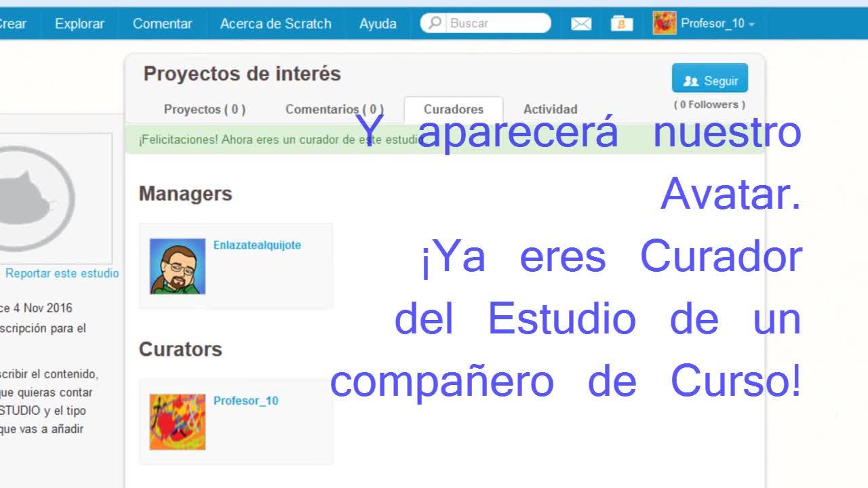Select the Curadores tab

[x=454, y=110]
